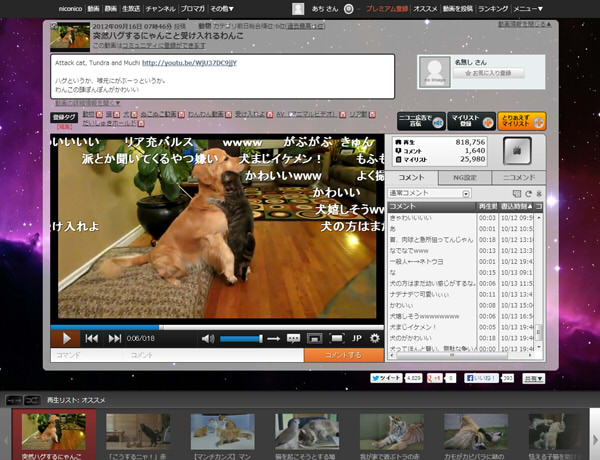600x460 pixels.
Task: Click the プレミアム登録 link
Action: (387, 8)
